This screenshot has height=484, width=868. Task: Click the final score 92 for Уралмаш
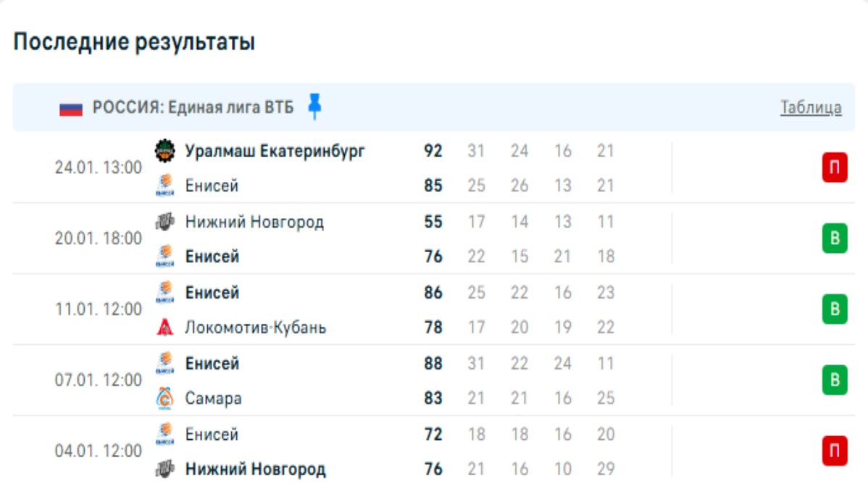pos(433,151)
